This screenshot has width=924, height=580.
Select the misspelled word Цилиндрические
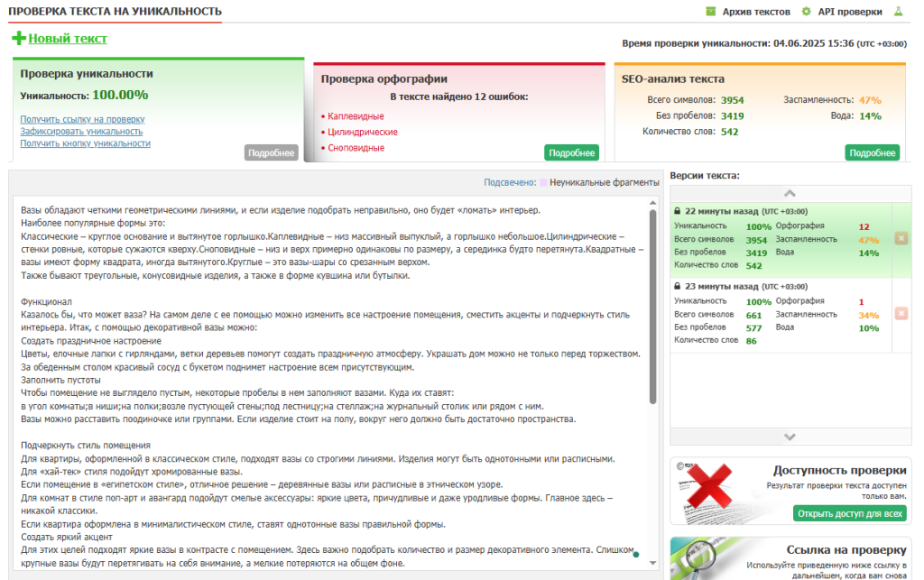363,132
